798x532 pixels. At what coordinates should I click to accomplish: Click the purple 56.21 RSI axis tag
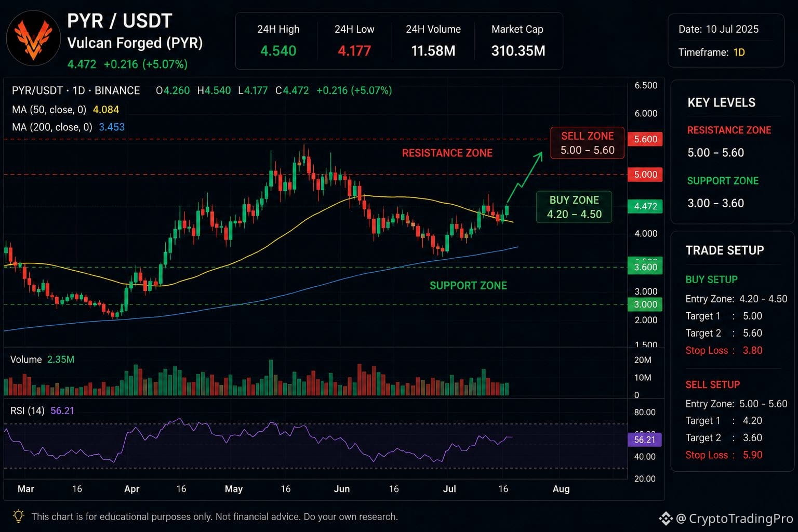pyautogui.click(x=645, y=440)
